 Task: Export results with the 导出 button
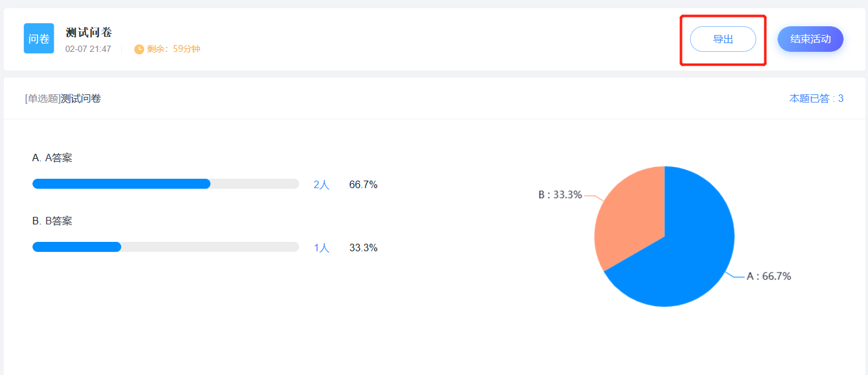coord(723,39)
